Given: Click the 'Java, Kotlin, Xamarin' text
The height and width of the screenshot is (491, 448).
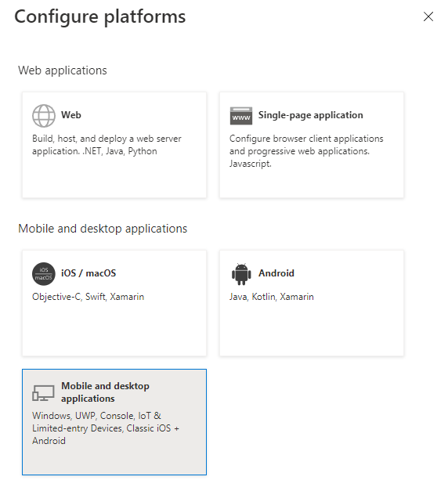Looking at the screenshot, I should 271,297.
